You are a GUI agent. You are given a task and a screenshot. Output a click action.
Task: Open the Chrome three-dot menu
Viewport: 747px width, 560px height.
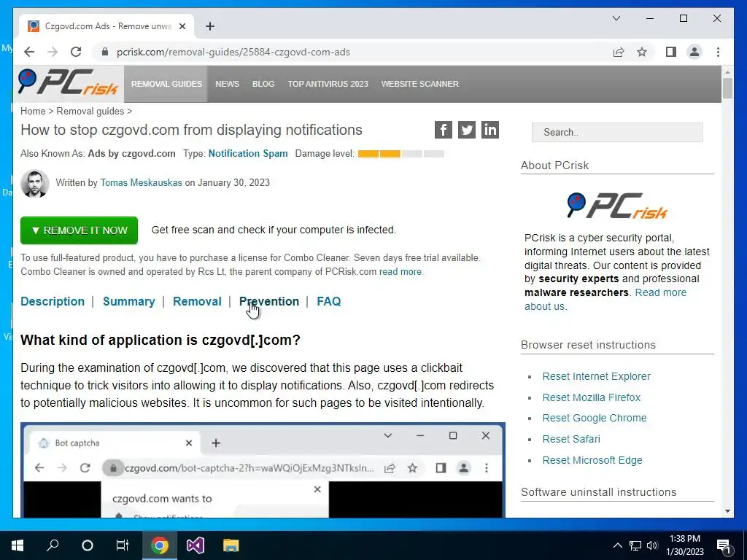(x=718, y=52)
